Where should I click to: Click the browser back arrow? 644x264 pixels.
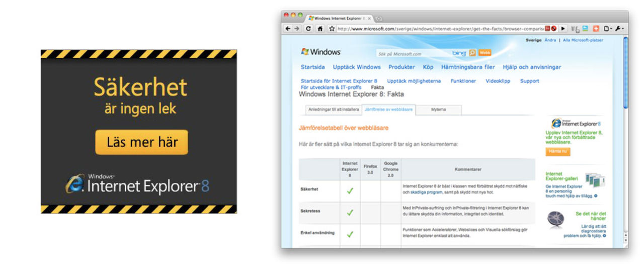[x=288, y=29]
